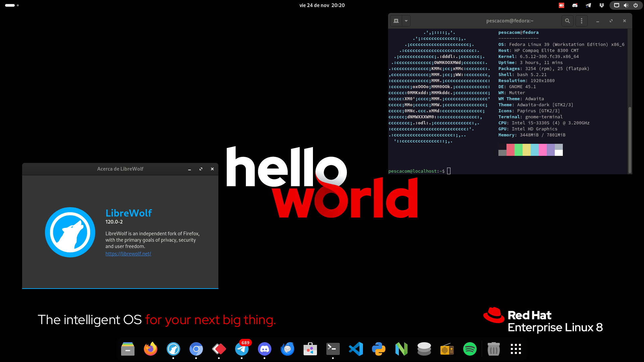The height and width of the screenshot is (362, 644).
Task: Open AnyDesk from the dock
Action: coord(219,349)
